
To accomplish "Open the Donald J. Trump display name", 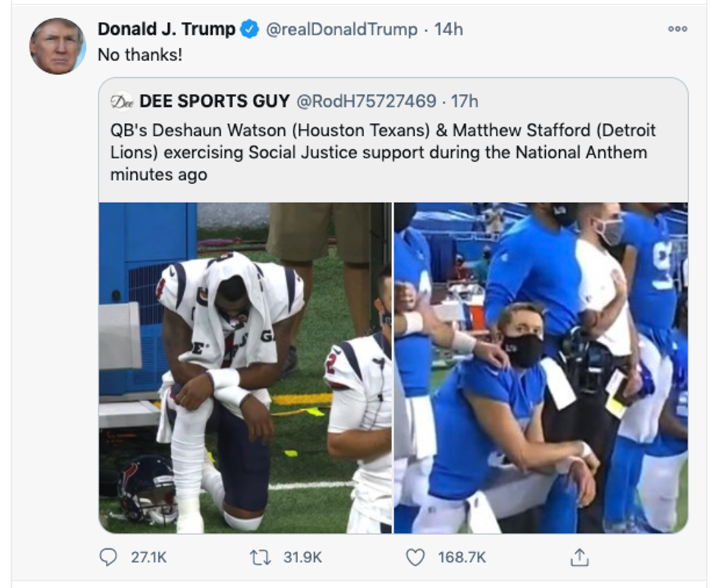I will (166, 29).
